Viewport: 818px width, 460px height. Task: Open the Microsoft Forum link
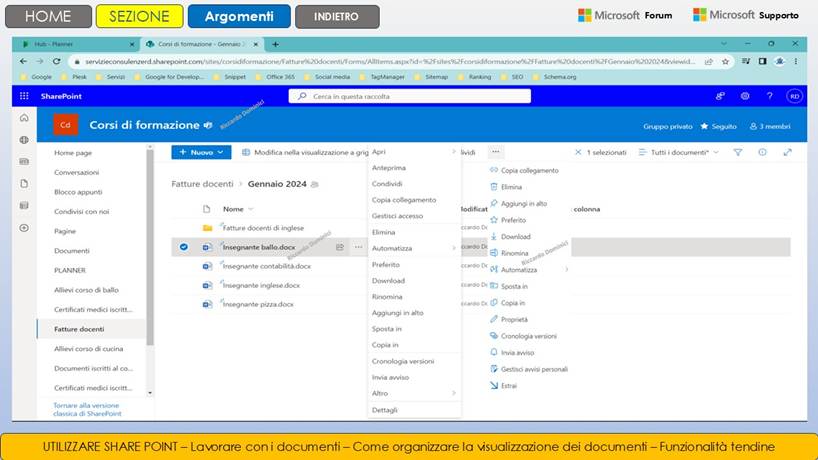[x=625, y=15]
